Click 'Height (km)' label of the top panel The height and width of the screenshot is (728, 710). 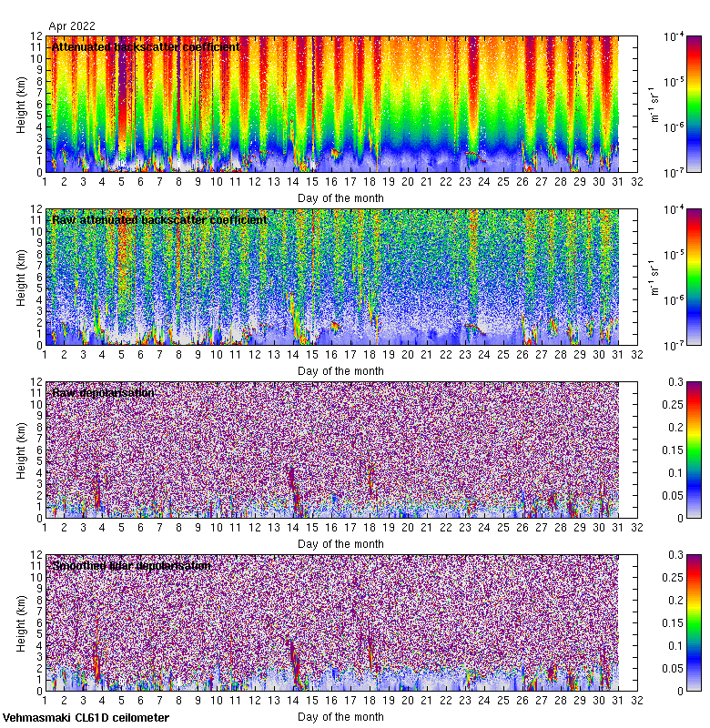[21, 105]
